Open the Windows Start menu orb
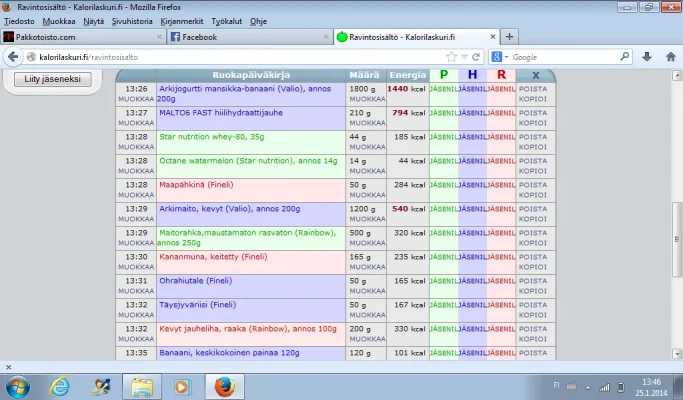The width and height of the screenshot is (683, 400). coord(18,385)
